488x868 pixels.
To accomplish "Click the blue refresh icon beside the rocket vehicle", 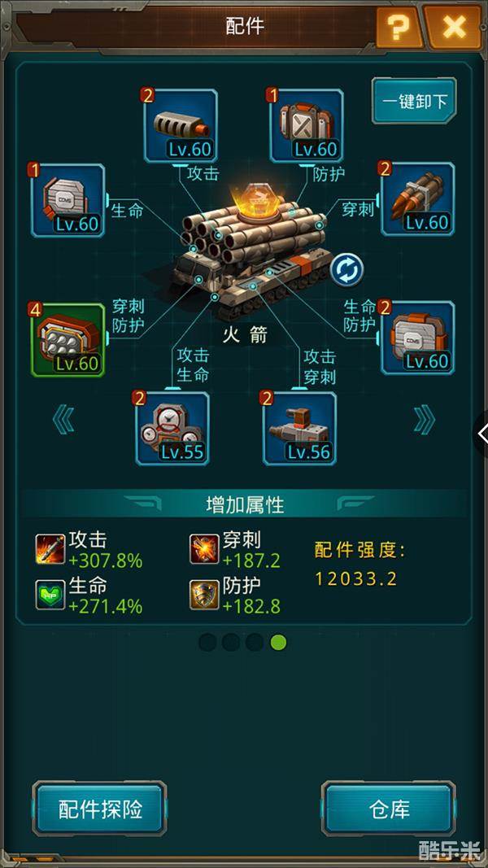I will click(347, 270).
